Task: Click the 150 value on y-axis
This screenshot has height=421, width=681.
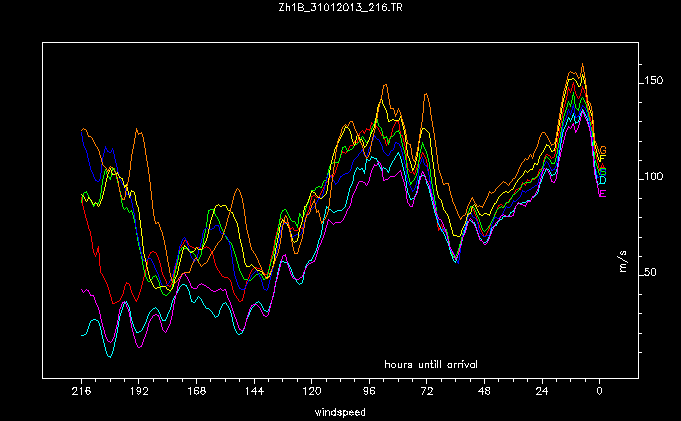Action: 654,81
